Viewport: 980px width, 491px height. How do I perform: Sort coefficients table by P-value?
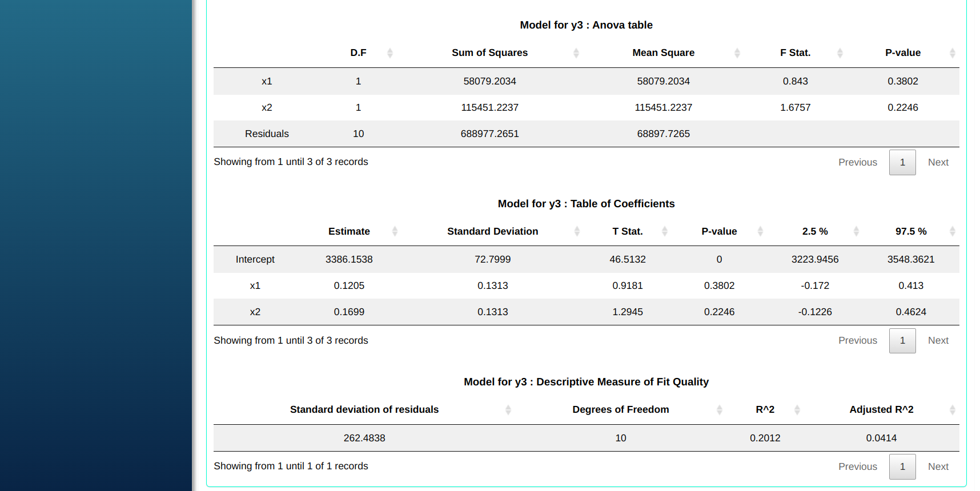tap(719, 231)
